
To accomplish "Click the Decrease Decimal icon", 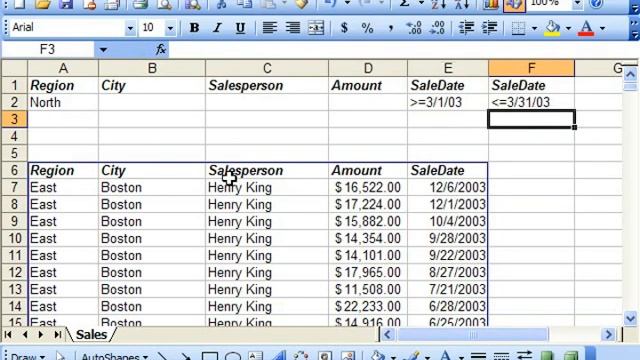I will [438, 28].
